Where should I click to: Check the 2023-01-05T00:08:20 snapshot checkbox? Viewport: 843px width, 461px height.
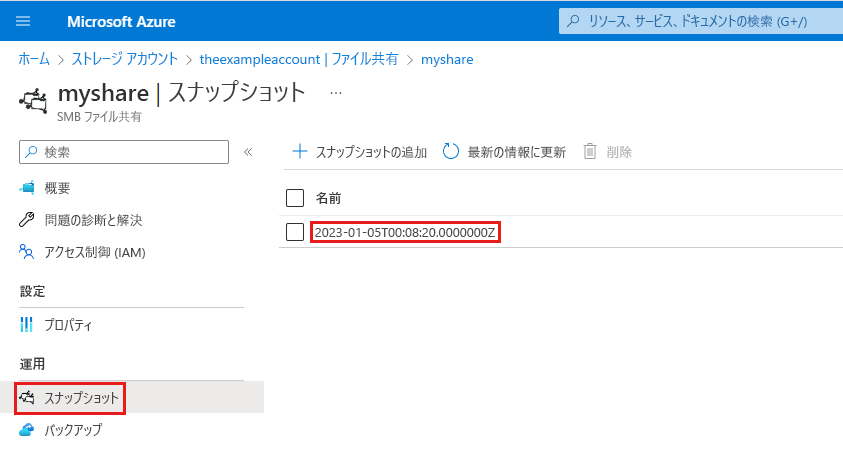click(295, 232)
